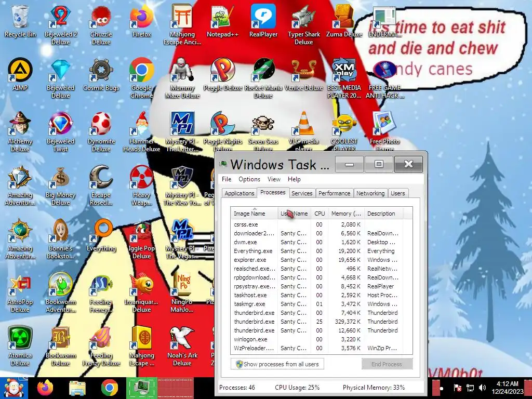Open the Help menu in Task Manager

294,179
